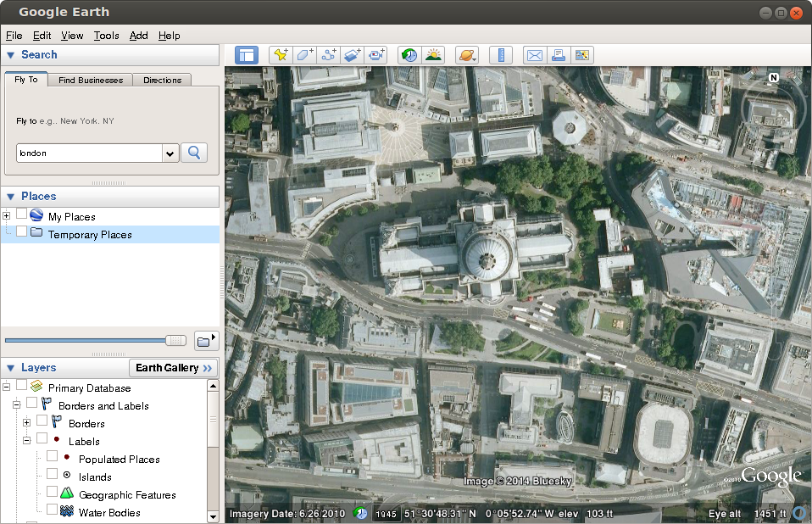Add an image overlay from the toolbar

click(352, 55)
